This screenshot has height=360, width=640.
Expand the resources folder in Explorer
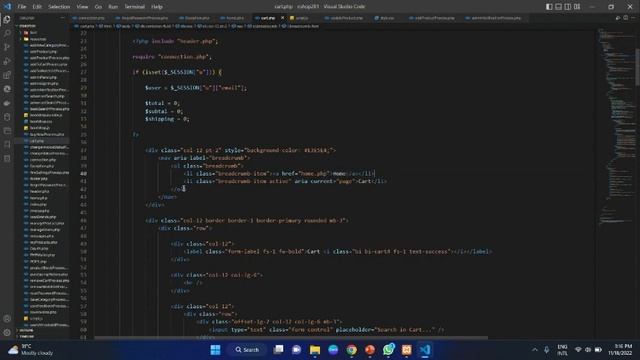tap(37, 39)
